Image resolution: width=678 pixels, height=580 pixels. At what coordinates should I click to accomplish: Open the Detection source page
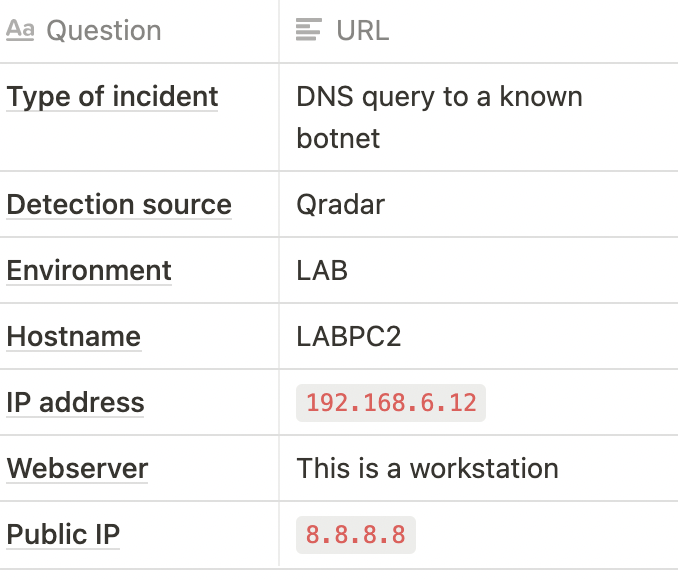[119, 204]
